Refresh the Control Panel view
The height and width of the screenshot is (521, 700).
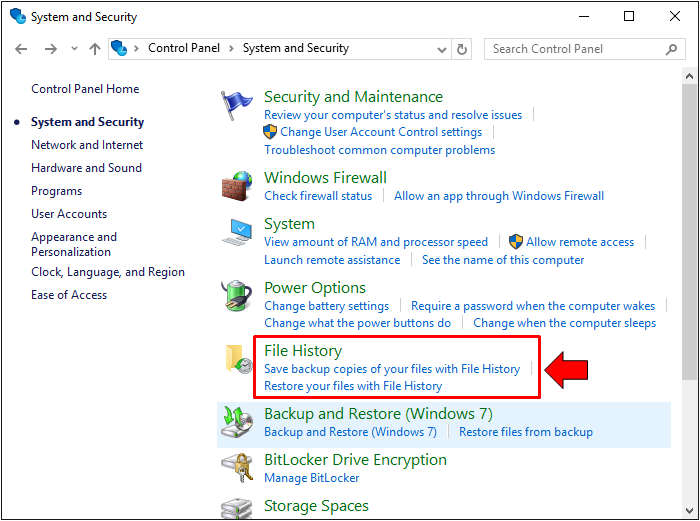(462, 49)
